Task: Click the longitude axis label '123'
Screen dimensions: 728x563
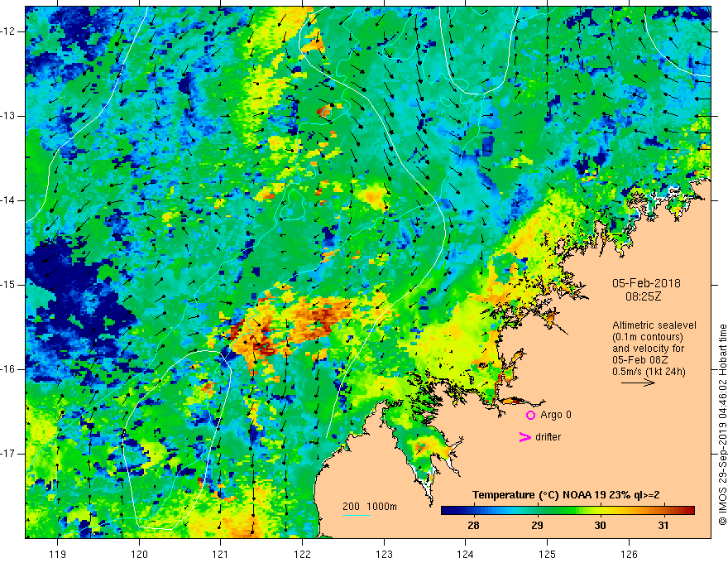Action: (x=384, y=554)
